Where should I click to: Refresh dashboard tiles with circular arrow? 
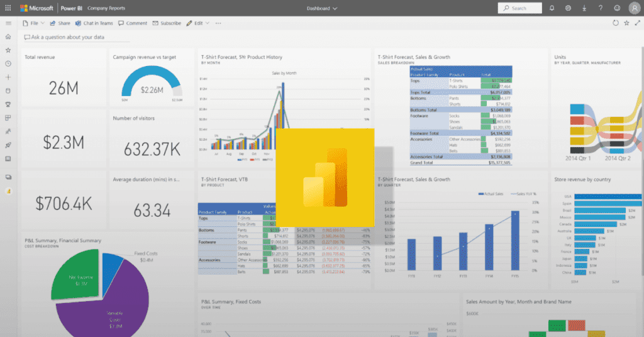[616, 23]
